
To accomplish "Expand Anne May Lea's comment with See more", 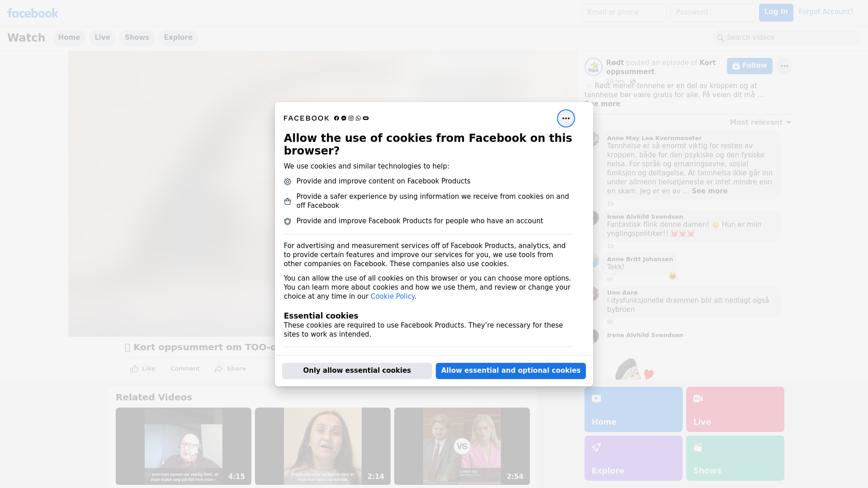I will 709,191.
